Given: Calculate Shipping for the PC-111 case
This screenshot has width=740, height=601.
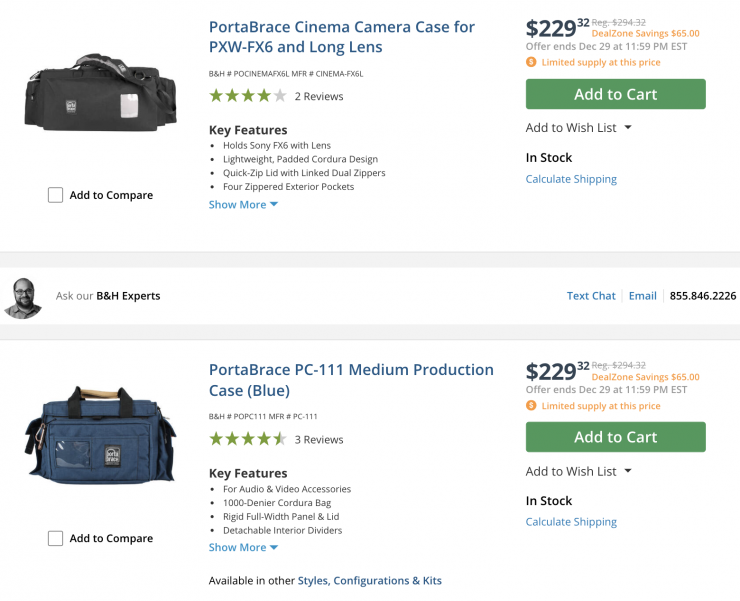Looking at the screenshot, I should pos(571,522).
